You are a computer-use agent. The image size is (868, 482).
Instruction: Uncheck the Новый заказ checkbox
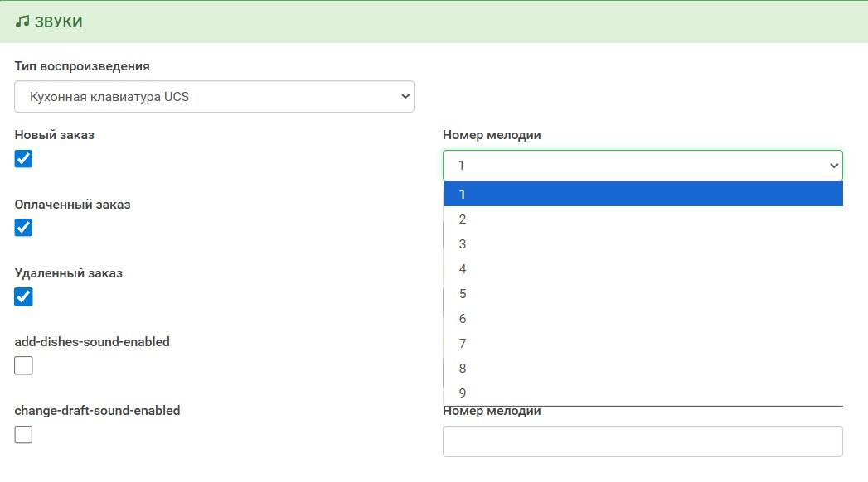point(24,159)
